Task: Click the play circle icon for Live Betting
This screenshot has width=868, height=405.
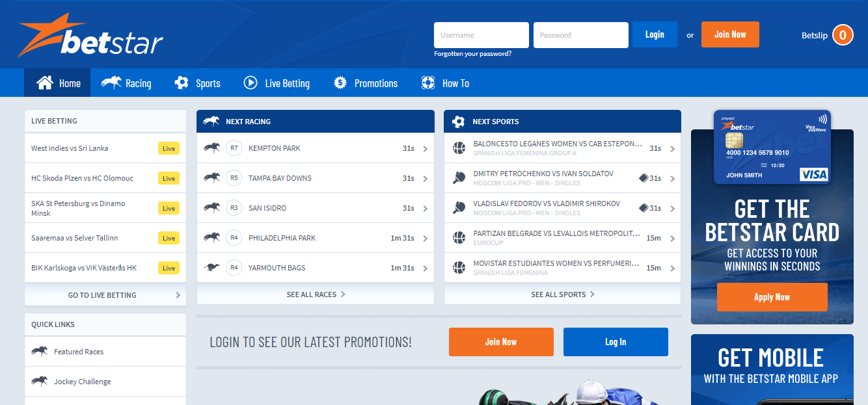Action: [251, 83]
